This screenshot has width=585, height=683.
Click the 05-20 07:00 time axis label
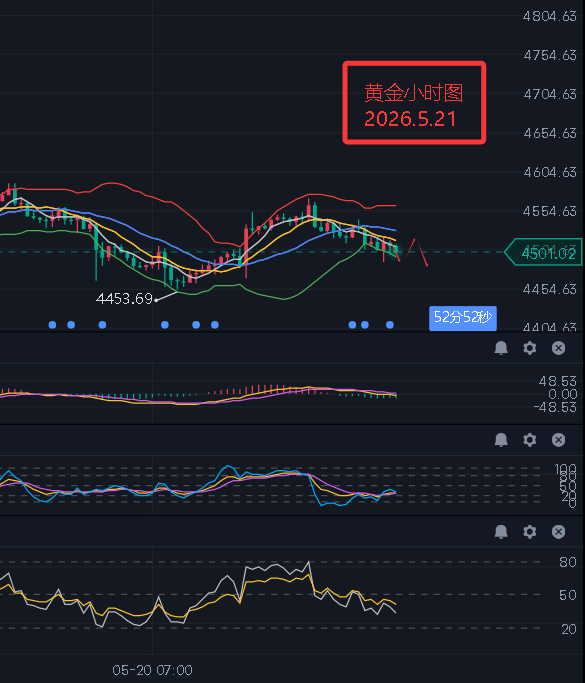tap(152, 670)
